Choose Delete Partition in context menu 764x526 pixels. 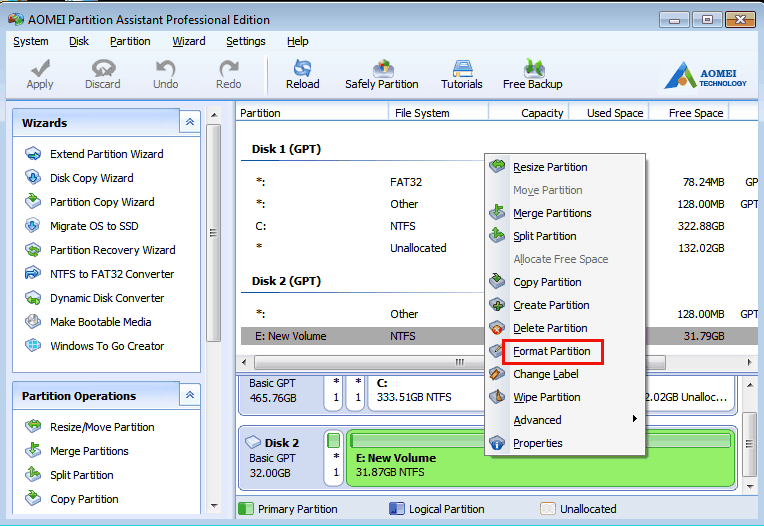565,328
